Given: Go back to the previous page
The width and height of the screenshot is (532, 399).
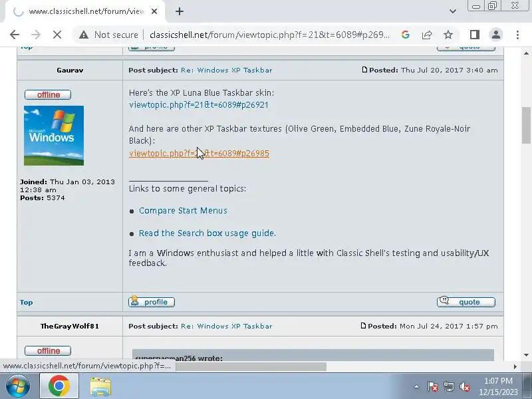Looking at the screenshot, I should tap(15, 35).
